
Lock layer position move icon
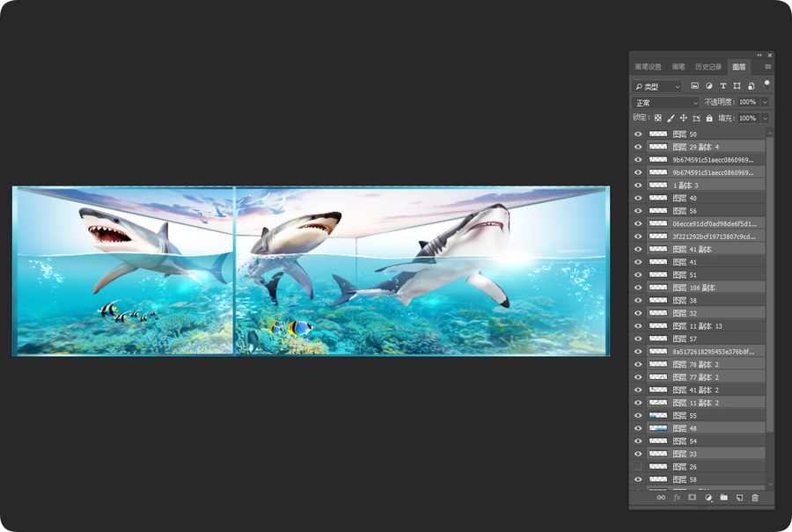point(684,118)
